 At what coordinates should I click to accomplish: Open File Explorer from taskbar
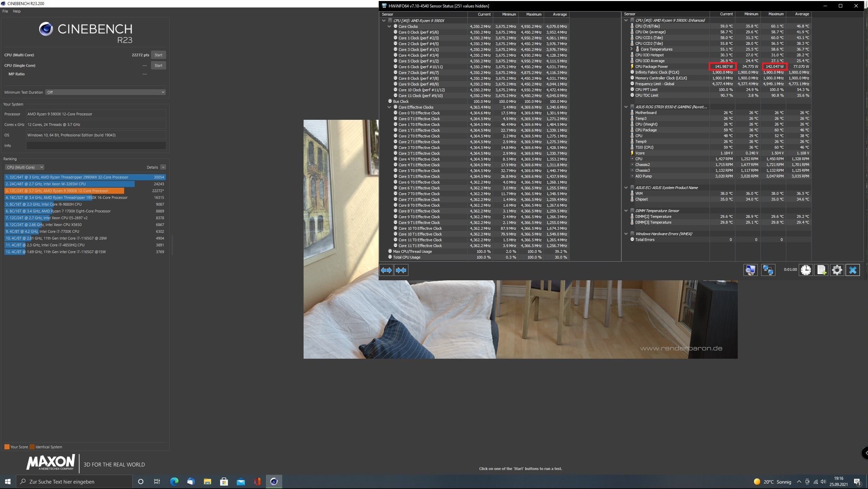pos(207,482)
